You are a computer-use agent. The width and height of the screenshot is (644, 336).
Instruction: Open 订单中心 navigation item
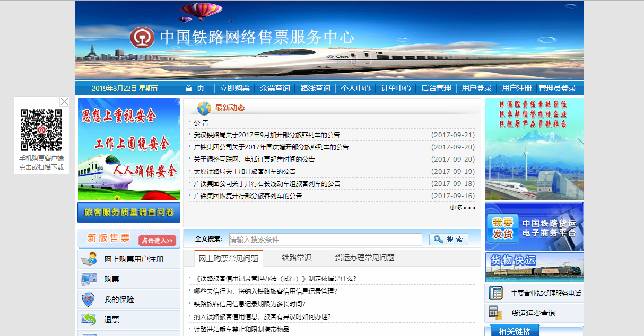(396, 88)
